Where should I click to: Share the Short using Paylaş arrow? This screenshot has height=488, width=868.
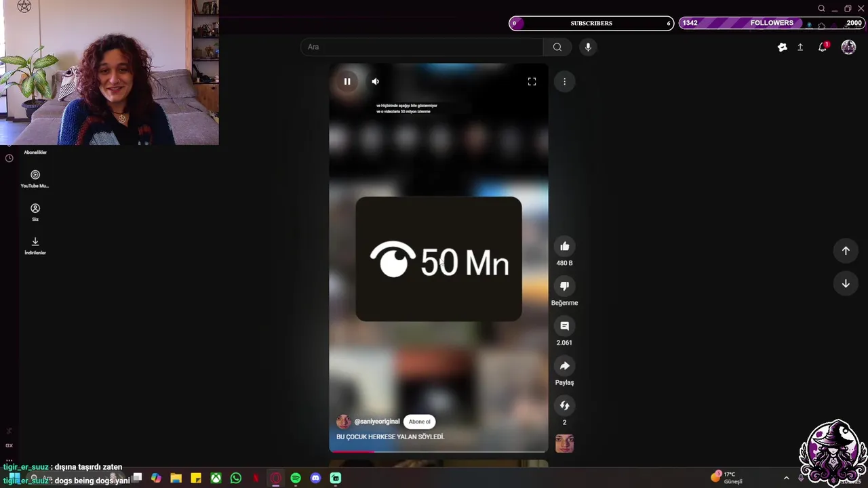click(564, 366)
